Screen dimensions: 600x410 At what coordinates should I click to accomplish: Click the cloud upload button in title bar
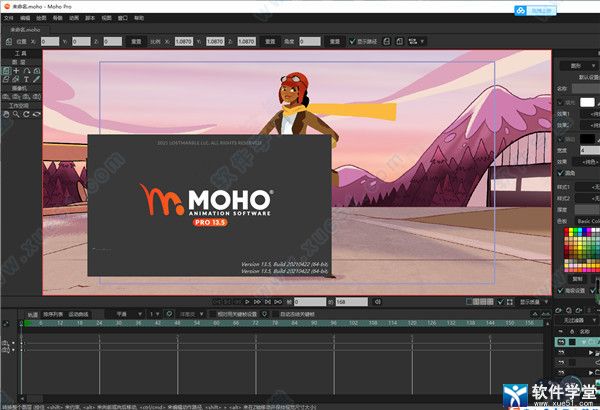535,10
